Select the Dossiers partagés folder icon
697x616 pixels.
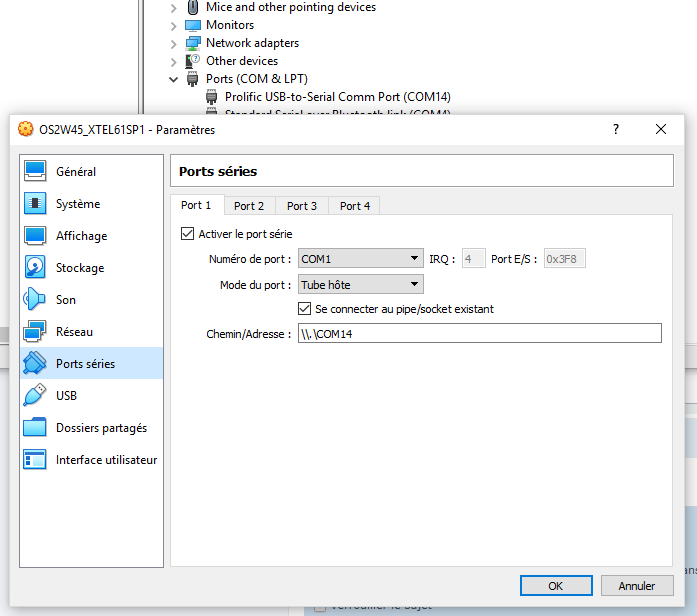[35, 428]
